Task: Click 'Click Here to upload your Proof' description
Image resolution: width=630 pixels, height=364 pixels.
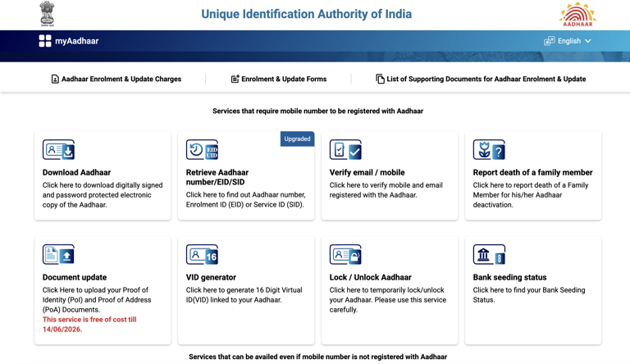Action: point(97,300)
